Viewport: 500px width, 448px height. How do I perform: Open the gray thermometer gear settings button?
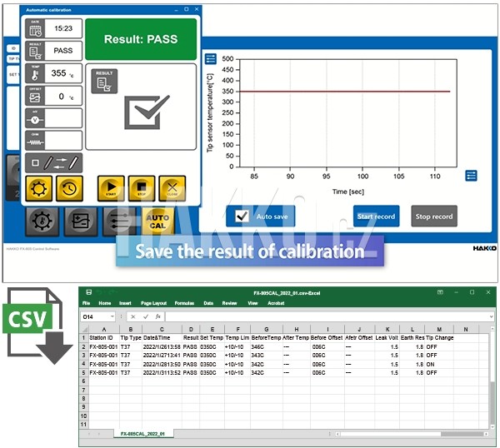click(42, 222)
